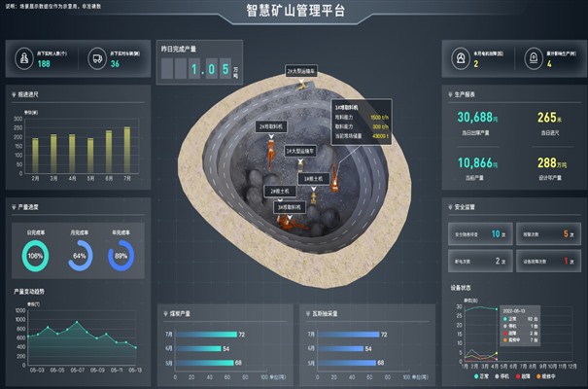Screen dimensions: 588x389
Task: Click the marker icon before 瓦斯抽采量 title
Action: (308, 313)
